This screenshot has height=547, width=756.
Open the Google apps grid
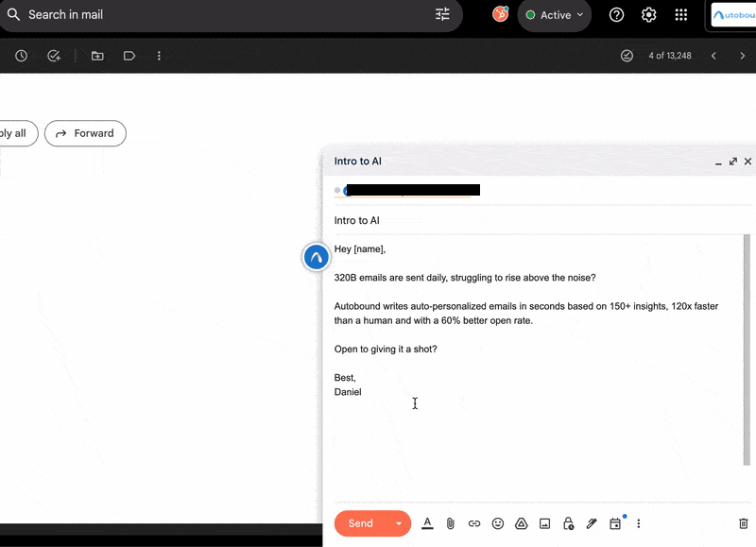coord(680,15)
